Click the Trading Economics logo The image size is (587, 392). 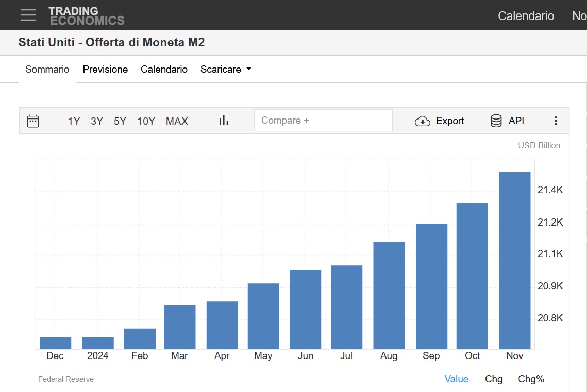point(87,16)
